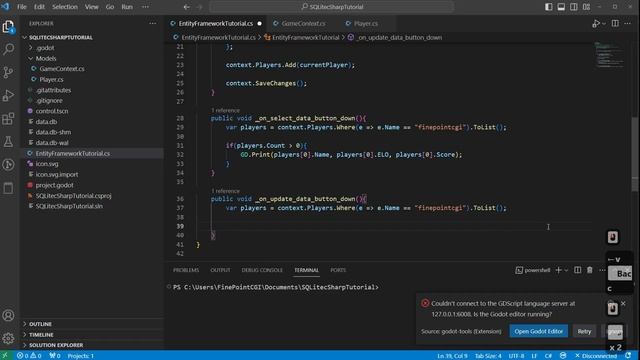Click the Open Godot Editor button
The image size is (640, 360).
tap(538, 331)
